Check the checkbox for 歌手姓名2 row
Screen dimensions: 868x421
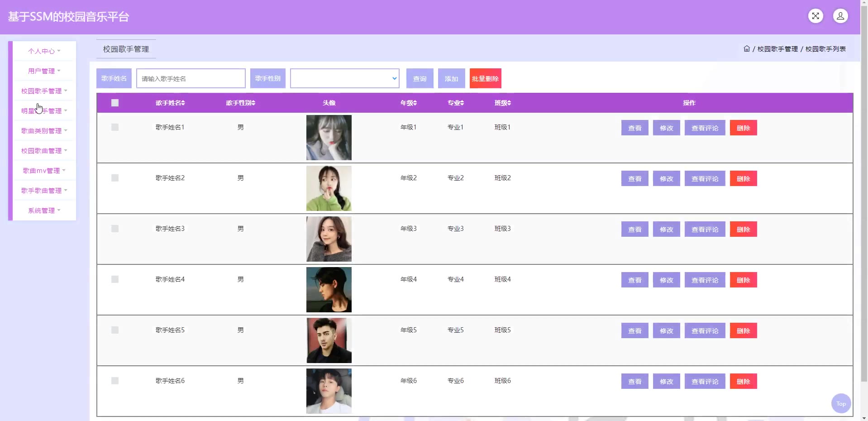pyautogui.click(x=115, y=178)
